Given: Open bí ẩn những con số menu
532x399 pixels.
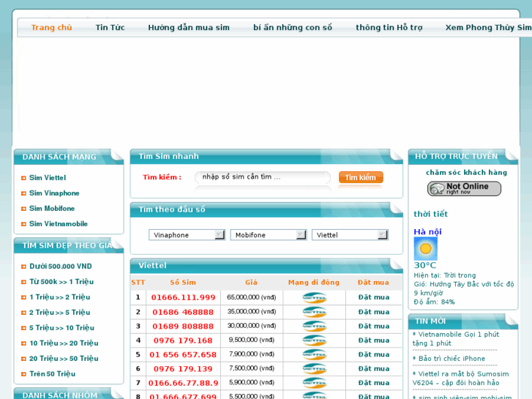Looking at the screenshot, I should pyautogui.click(x=293, y=28).
